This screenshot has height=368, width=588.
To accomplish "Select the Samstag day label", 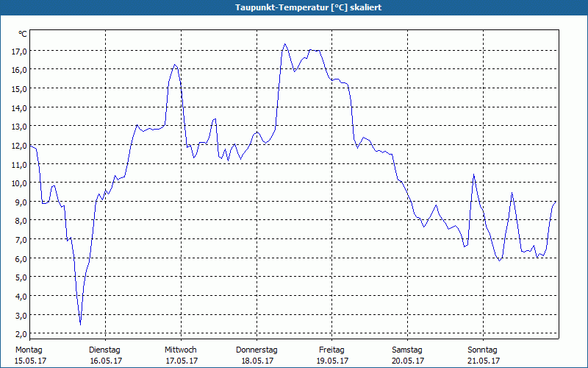I will point(407,350).
